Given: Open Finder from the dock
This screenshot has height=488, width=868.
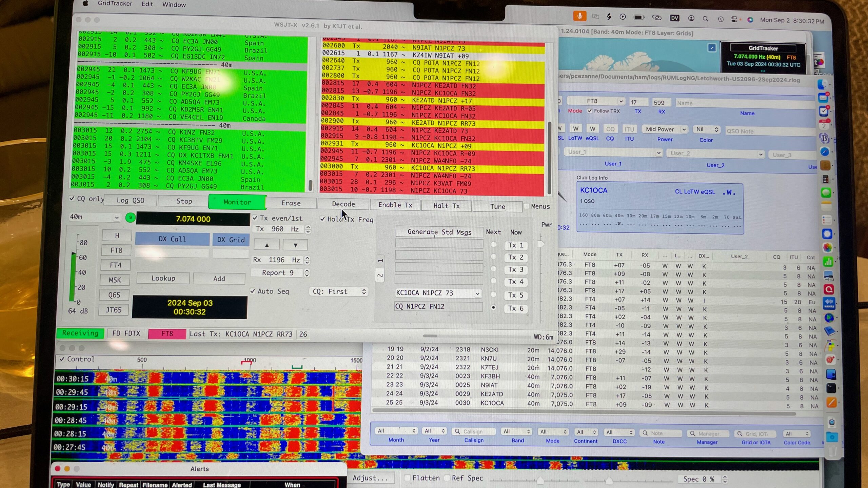Looking at the screenshot, I should pyautogui.click(x=822, y=84).
